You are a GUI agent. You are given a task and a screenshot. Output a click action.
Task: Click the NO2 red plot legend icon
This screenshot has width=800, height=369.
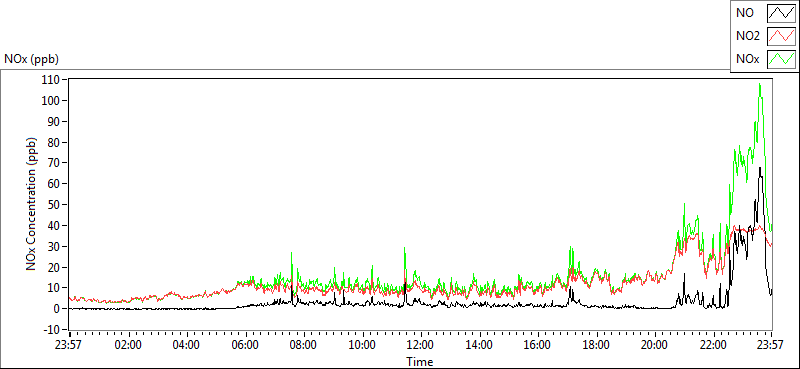click(x=782, y=36)
